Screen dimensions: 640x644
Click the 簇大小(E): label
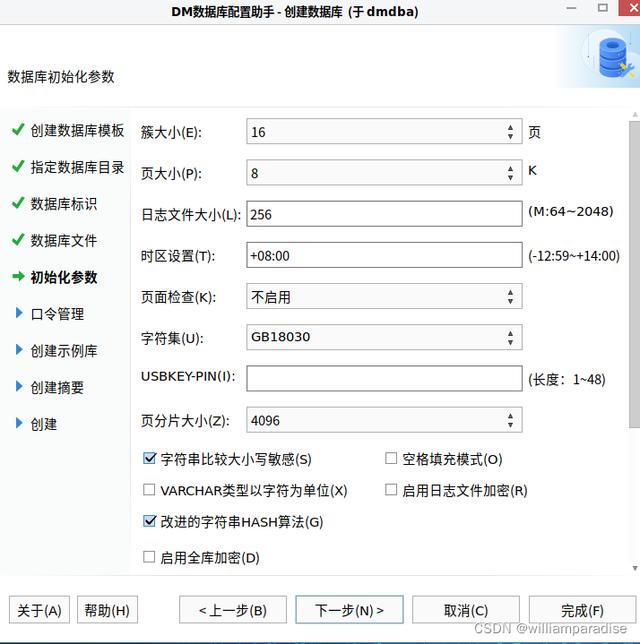[x=171, y=132]
